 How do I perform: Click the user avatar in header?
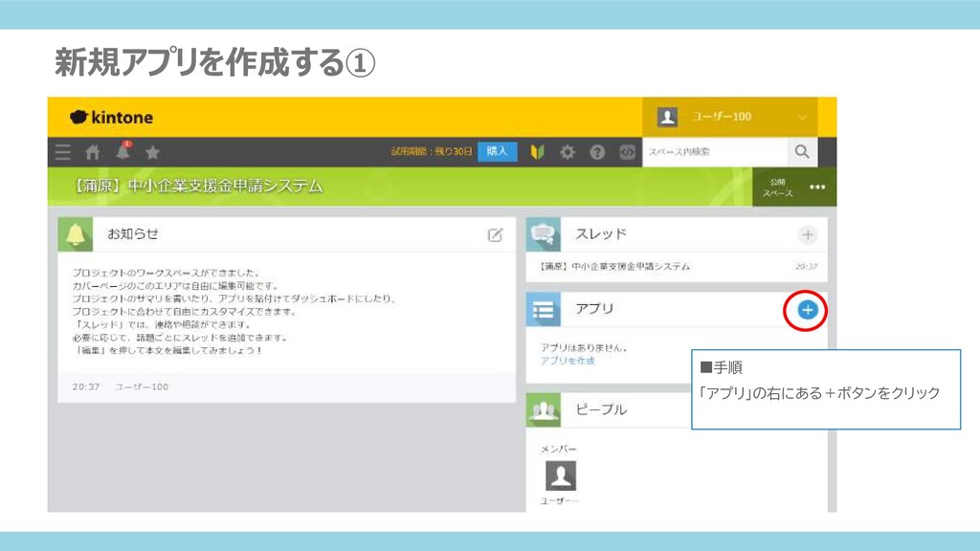[x=667, y=117]
